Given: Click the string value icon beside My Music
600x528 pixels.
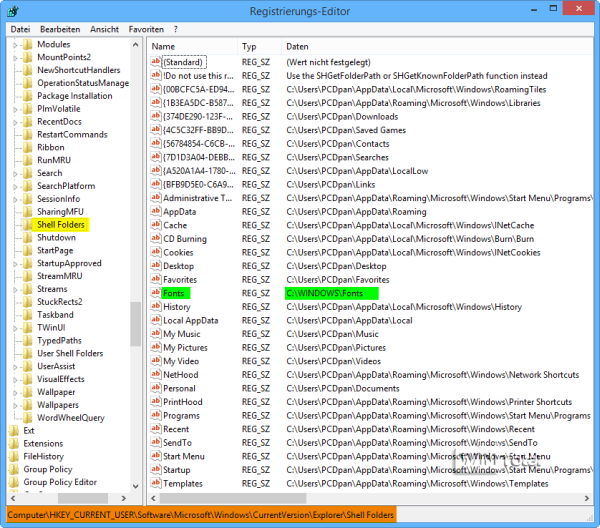Looking at the screenshot, I should [x=155, y=334].
